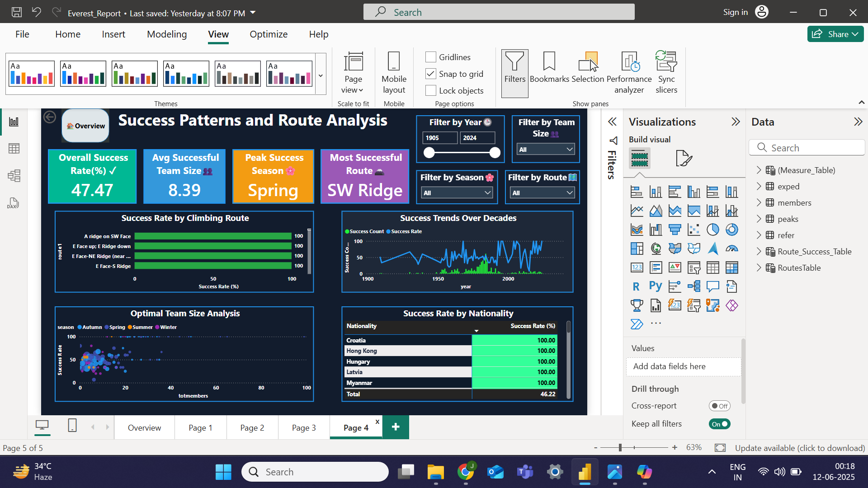Open the Filter by Season dropdown
868x488 pixels.
pos(457,193)
